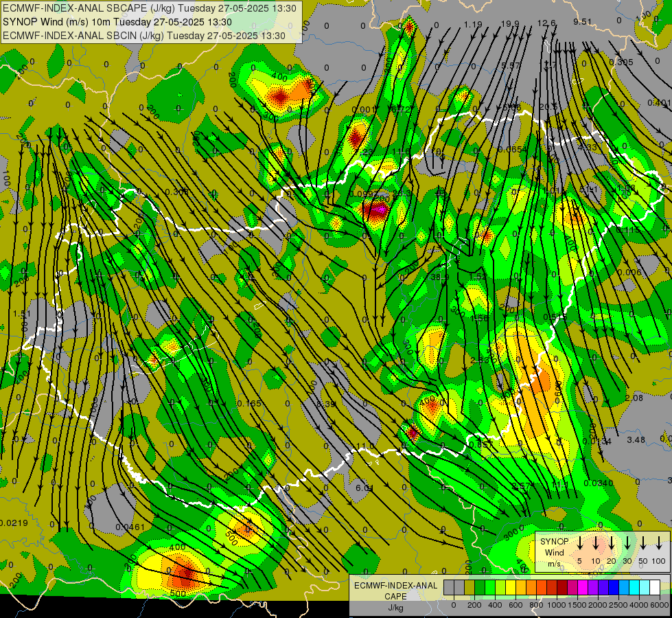Click the '4.33' map value
The image size is (672, 618).
(x=588, y=147)
